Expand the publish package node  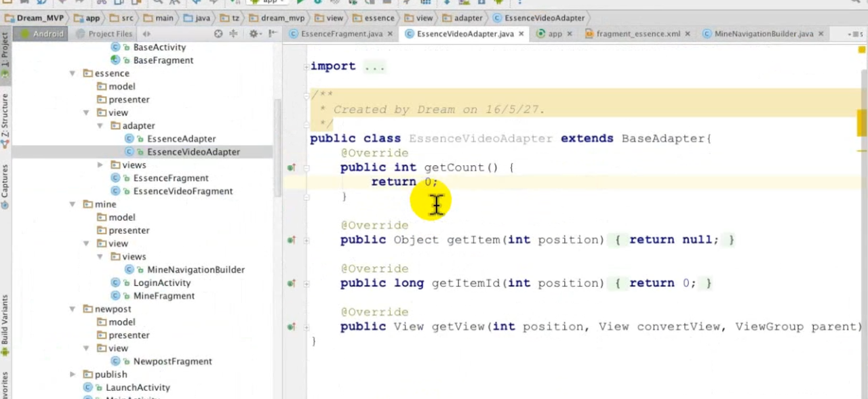(x=73, y=375)
